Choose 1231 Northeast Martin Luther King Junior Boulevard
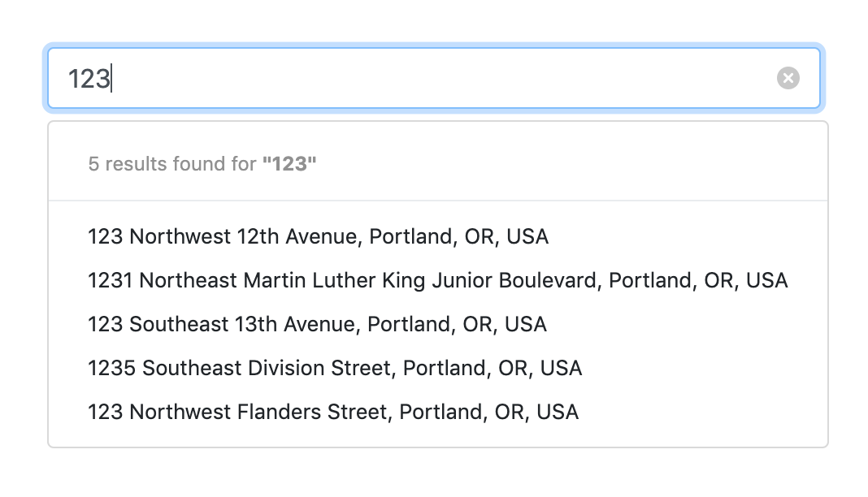The image size is (868, 497). [x=438, y=280]
